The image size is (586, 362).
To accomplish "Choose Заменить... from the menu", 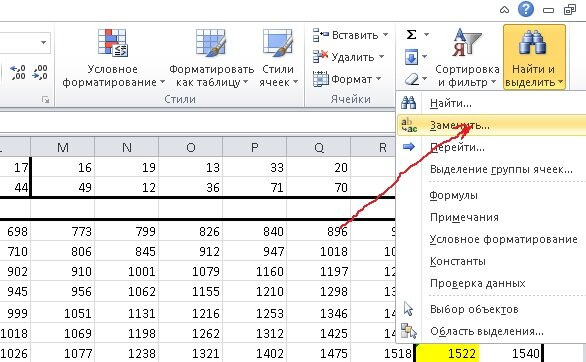I will [491, 125].
